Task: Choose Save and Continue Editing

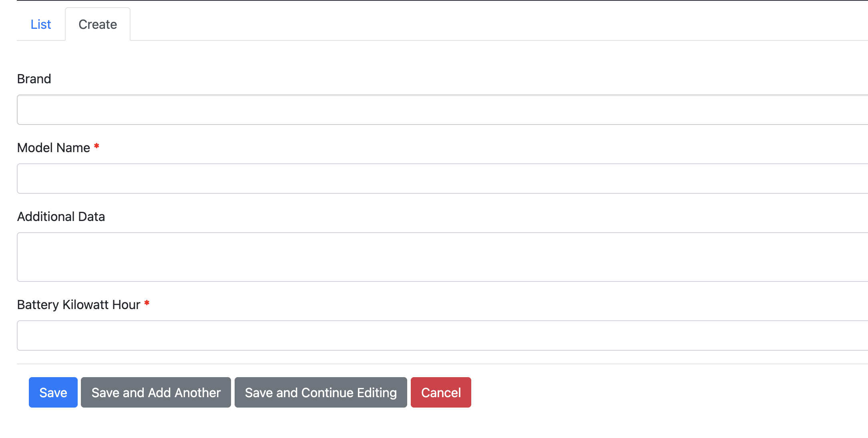Action: click(x=321, y=392)
